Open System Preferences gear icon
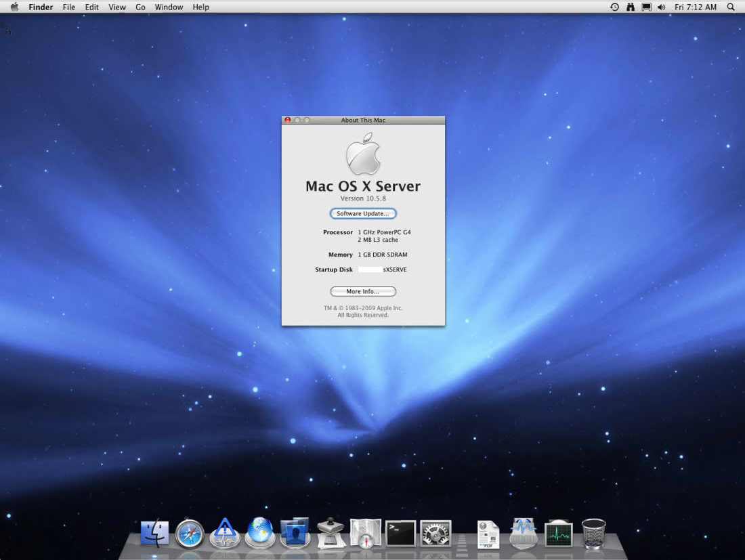Viewport: 745px width, 560px height. [435, 534]
